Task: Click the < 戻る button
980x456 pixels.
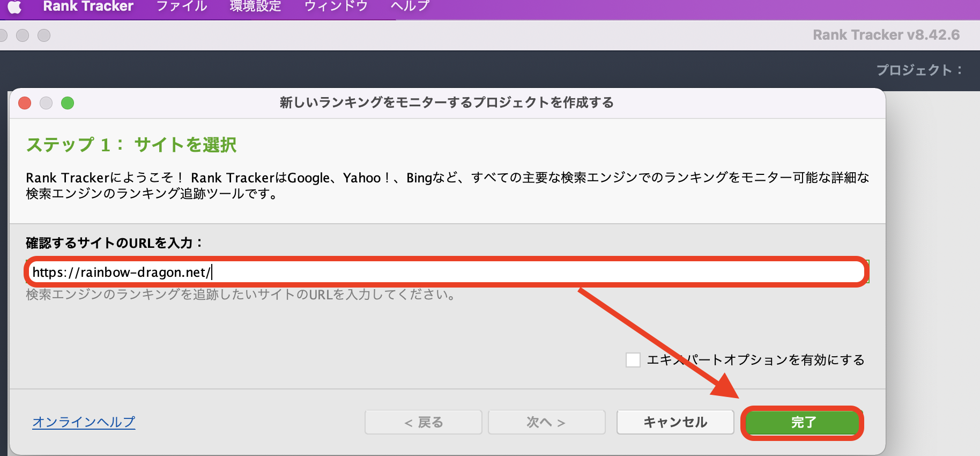Action: 424,422
